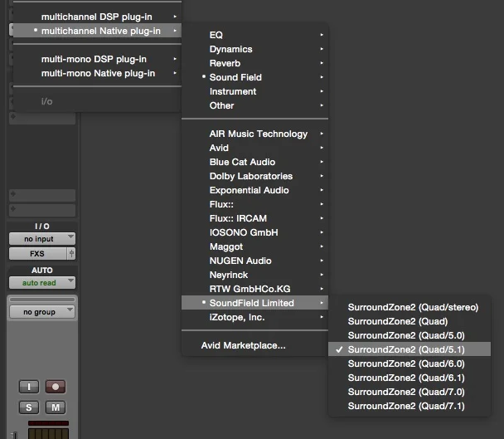This screenshot has width=504, height=439.
Task: Expand Dolby Laboratories submenu
Action: (254, 177)
